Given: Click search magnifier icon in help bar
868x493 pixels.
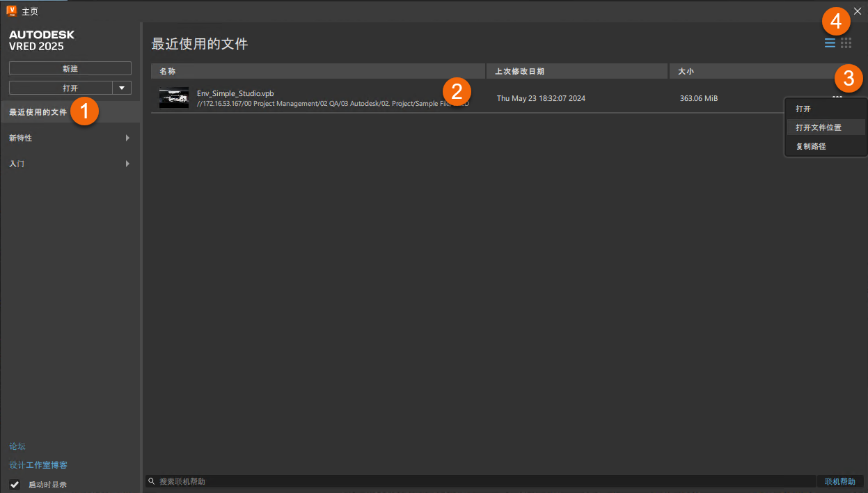Looking at the screenshot, I should [151, 481].
